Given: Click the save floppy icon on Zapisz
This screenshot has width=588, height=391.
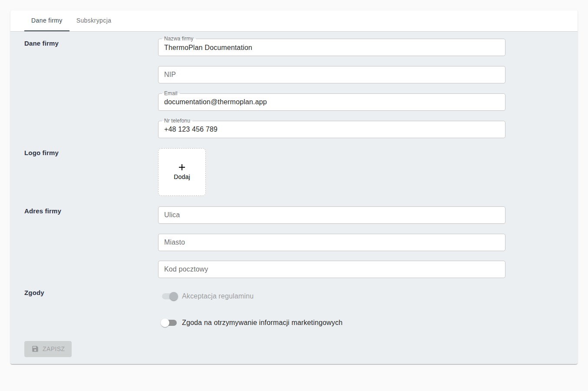Looking at the screenshot, I should (35, 349).
